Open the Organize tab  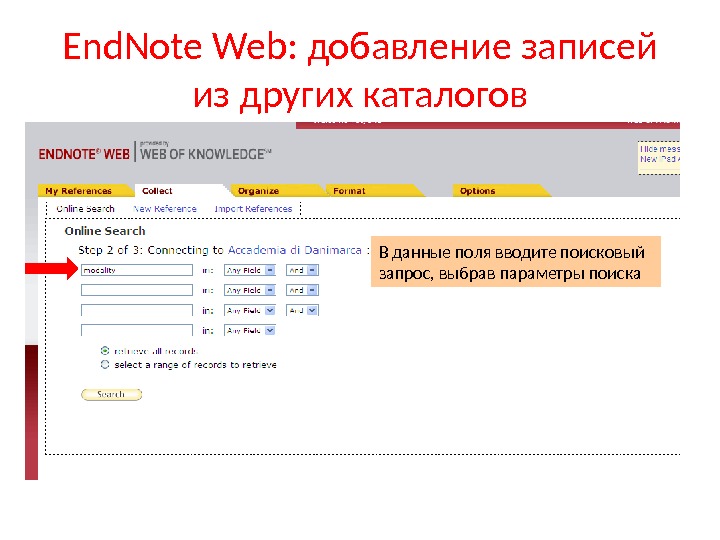[259, 191]
